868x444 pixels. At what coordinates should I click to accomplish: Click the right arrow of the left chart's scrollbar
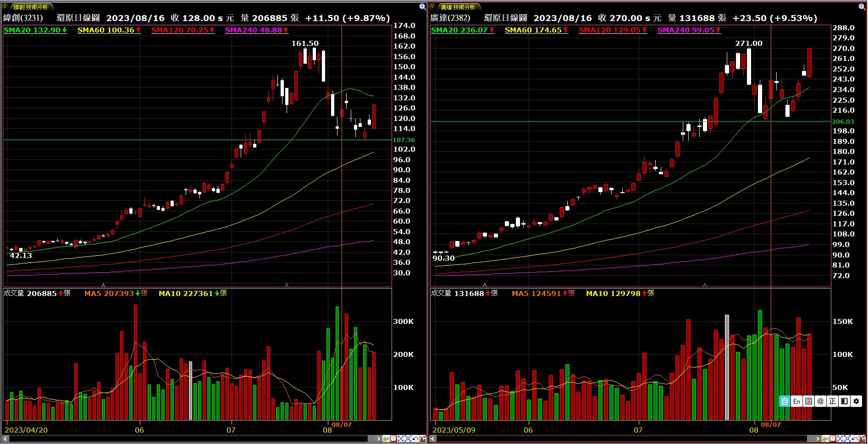pos(378,439)
